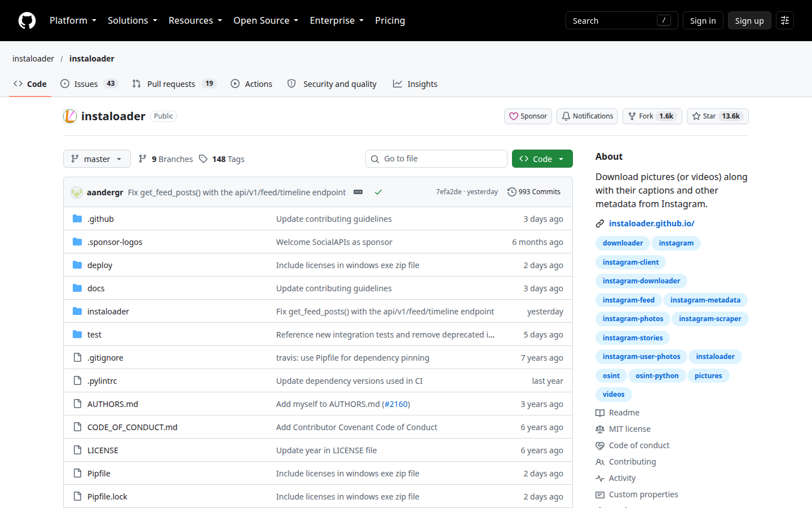
Task: Click the deploy folder icon
Action: pyautogui.click(x=77, y=265)
